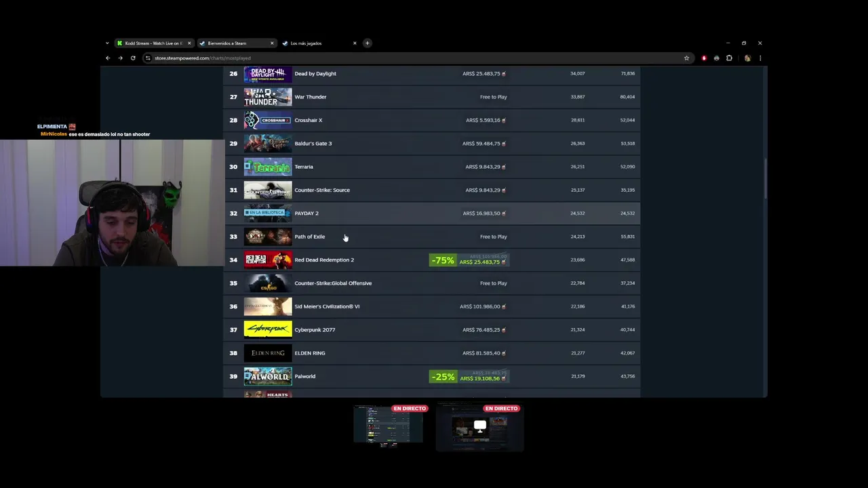868x488 pixels.
Task: Click Dead by Daylight current players 34,007
Action: pyautogui.click(x=578, y=74)
